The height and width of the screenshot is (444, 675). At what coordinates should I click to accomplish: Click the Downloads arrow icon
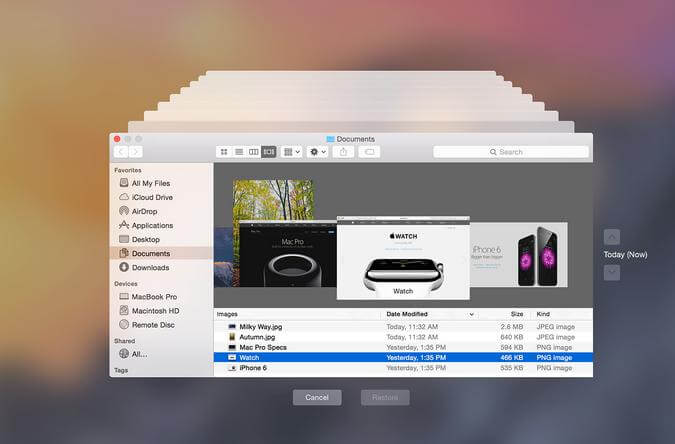pyautogui.click(x=124, y=267)
